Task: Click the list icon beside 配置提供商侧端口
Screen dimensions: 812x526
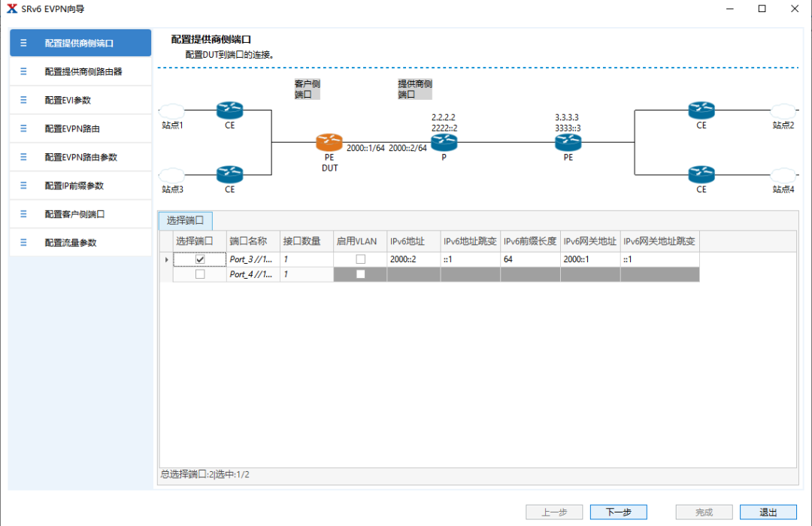Action: [23, 43]
